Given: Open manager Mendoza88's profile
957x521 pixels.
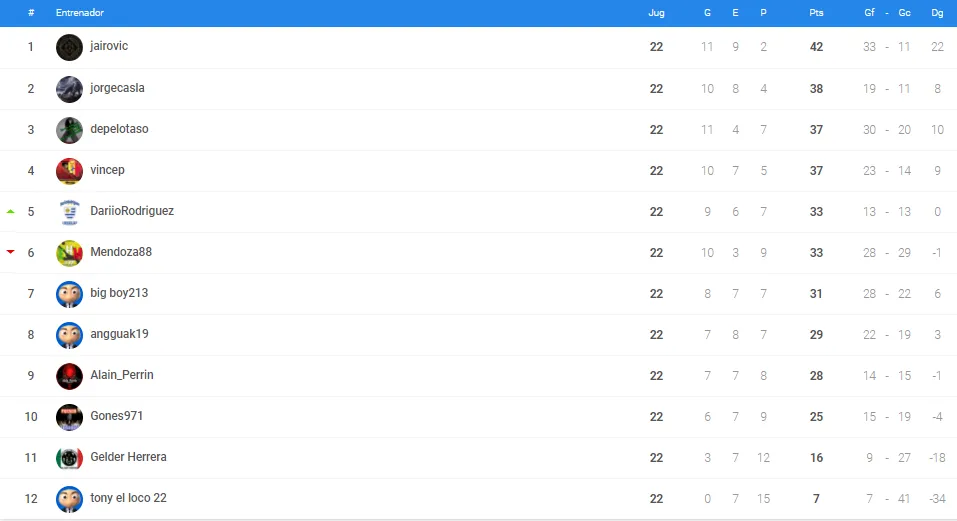Looking at the screenshot, I should pos(121,252).
